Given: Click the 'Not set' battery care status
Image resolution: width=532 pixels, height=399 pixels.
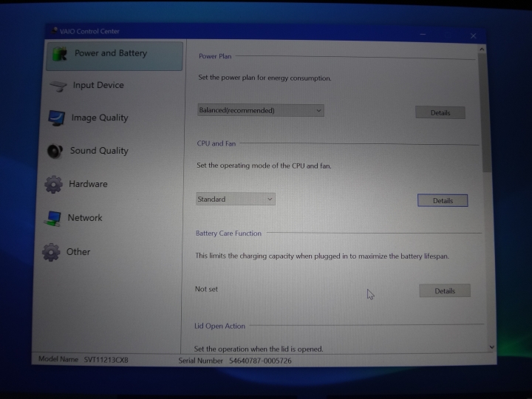Looking at the screenshot, I should (206, 289).
